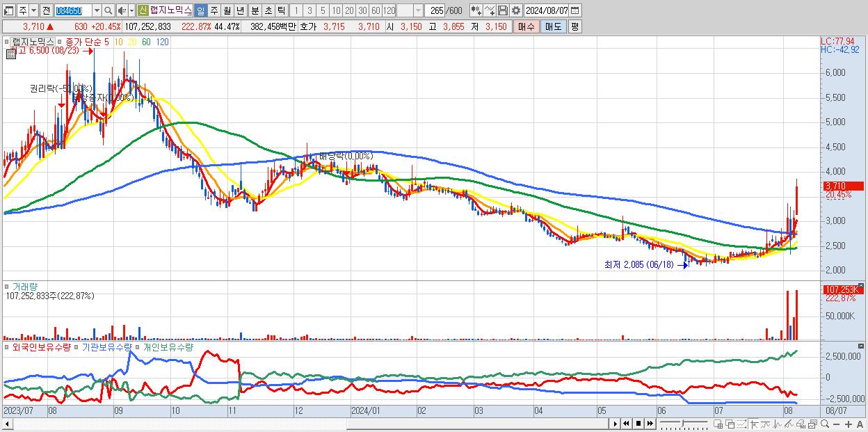Click the stock code input field 084650
Viewport: 868px width, 432px height.
(x=73, y=10)
